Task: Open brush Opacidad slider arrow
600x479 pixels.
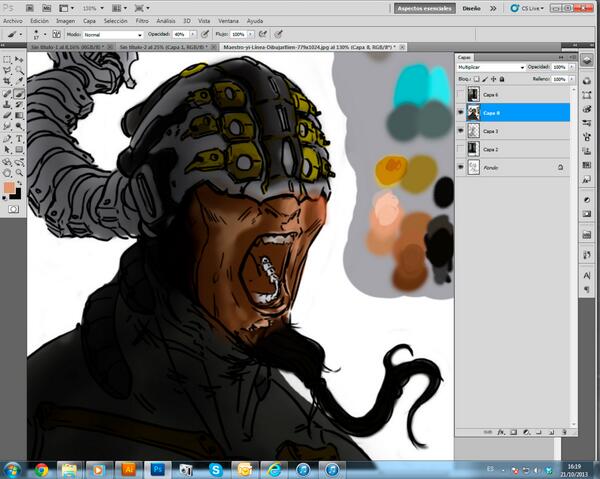Action: [x=193, y=34]
